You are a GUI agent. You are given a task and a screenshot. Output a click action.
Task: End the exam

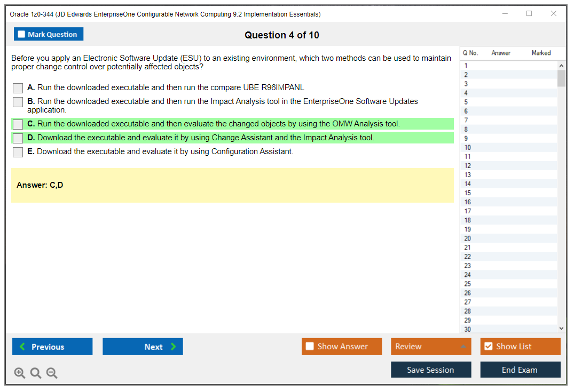(520, 369)
